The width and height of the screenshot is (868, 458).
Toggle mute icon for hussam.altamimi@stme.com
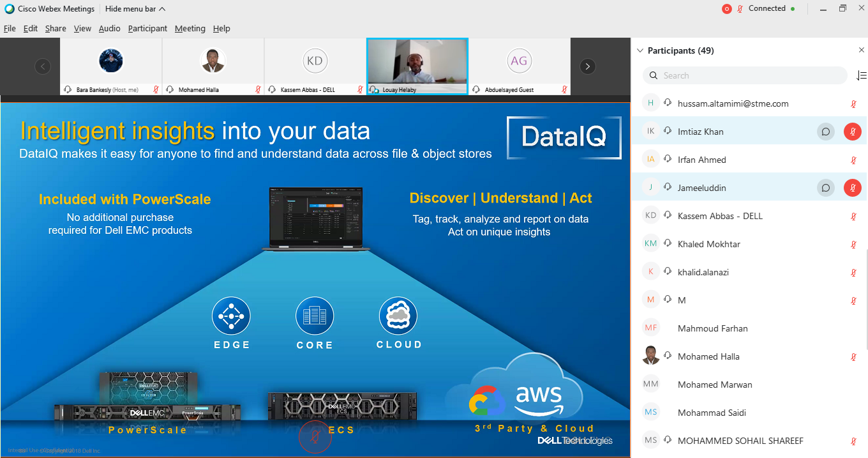[x=853, y=104]
